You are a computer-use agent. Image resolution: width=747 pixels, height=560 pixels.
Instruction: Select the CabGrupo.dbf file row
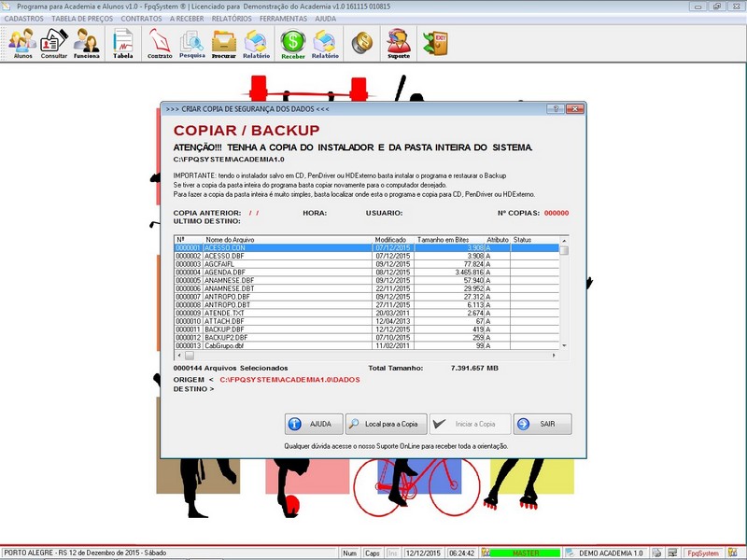367,345
